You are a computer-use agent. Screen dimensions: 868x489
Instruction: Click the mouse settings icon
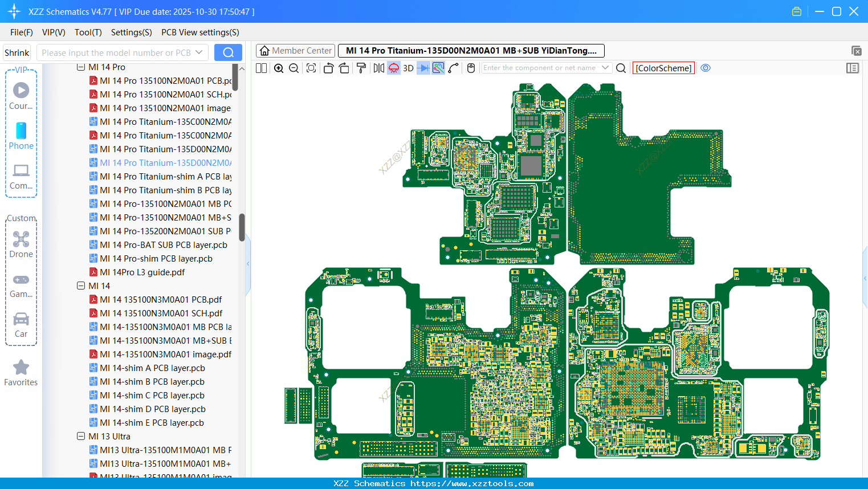point(471,68)
